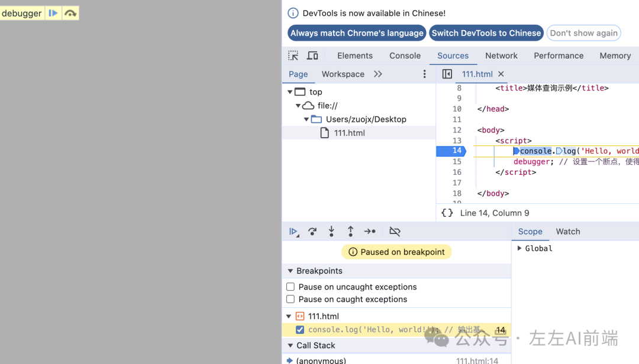Uncheck the line 14 console.log breakpoint

(x=300, y=329)
